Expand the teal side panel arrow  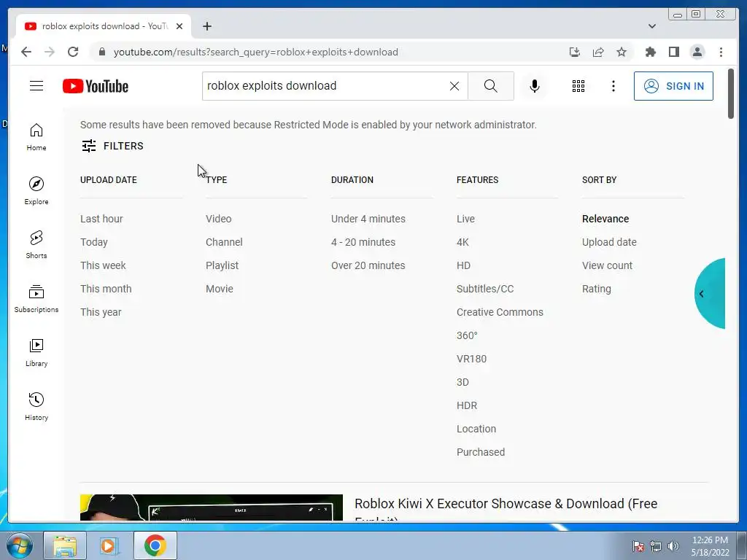click(x=710, y=293)
